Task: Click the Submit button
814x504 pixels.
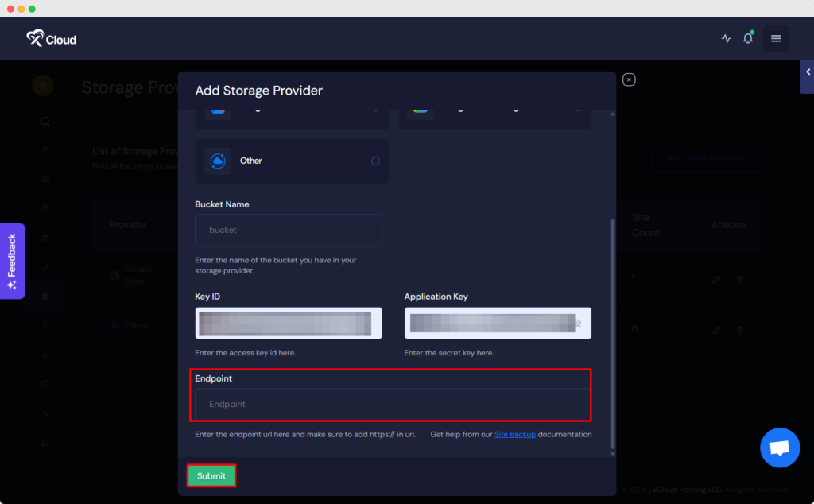Action: (x=211, y=475)
